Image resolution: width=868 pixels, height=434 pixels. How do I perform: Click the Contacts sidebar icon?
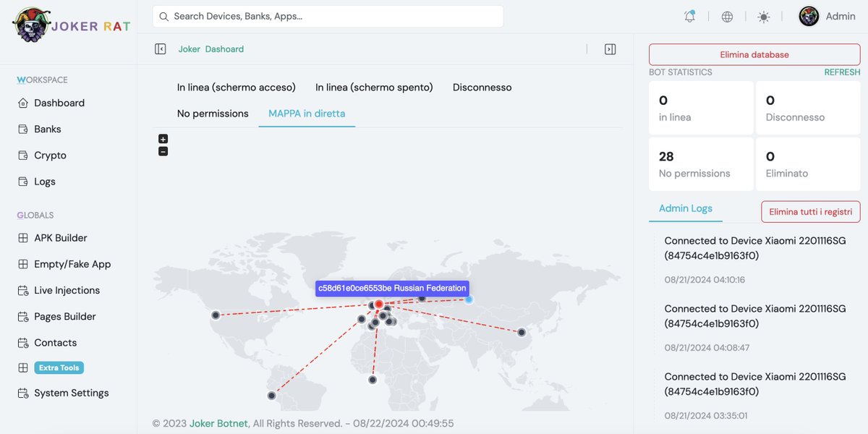(x=22, y=342)
